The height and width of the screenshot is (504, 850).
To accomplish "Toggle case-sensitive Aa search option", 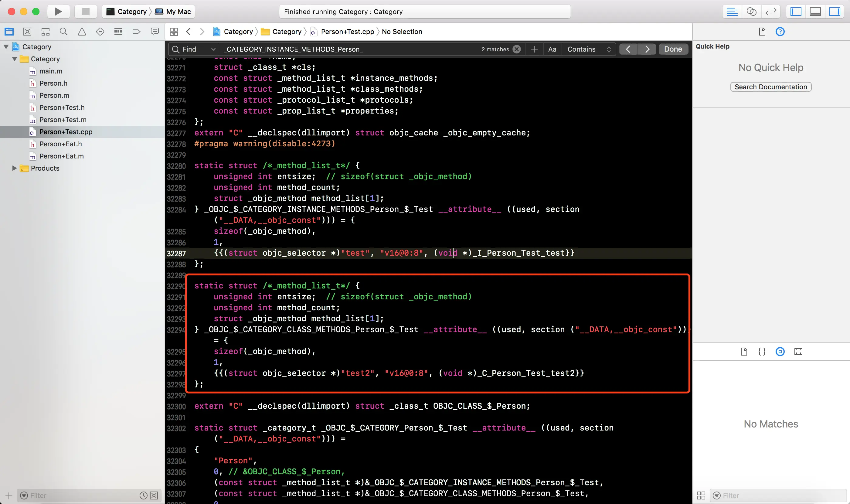I will click(552, 49).
